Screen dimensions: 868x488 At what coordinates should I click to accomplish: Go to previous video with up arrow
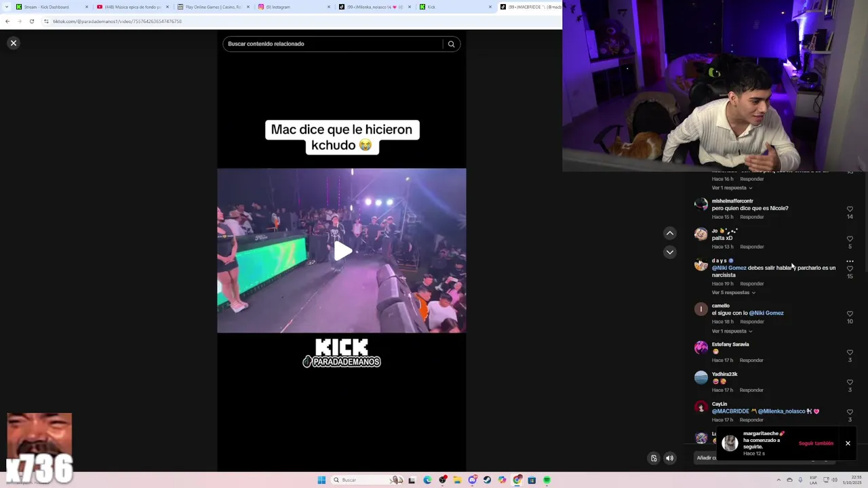coord(669,233)
